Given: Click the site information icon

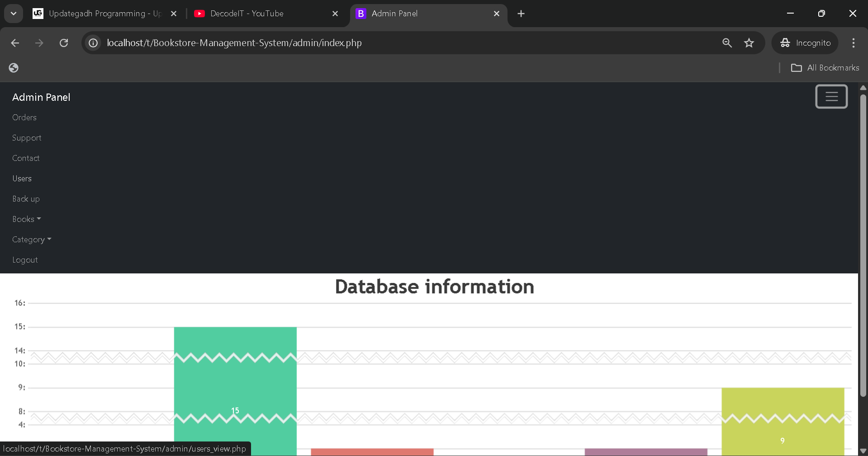Looking at the screenshot, I should [x=93, y=43].
